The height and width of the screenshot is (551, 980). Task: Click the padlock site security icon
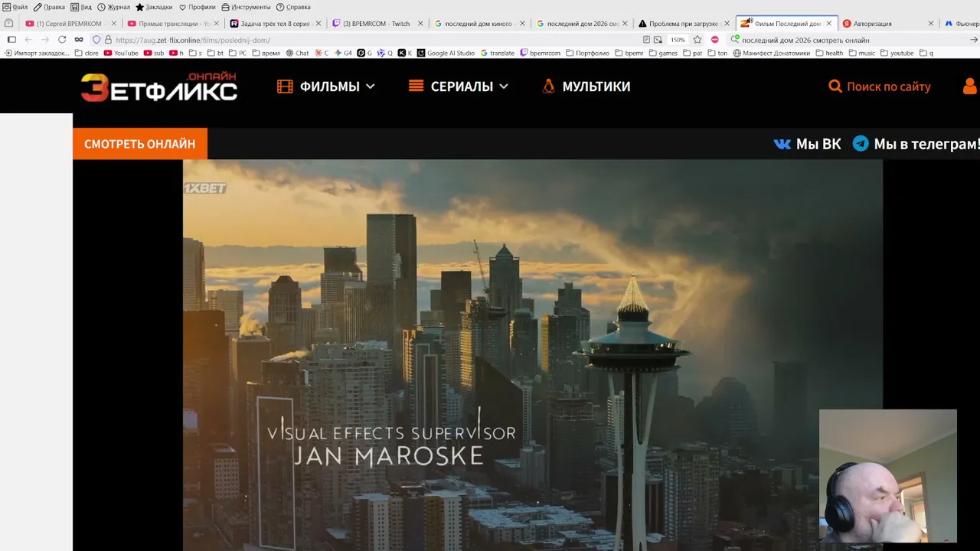pos(108,40)
